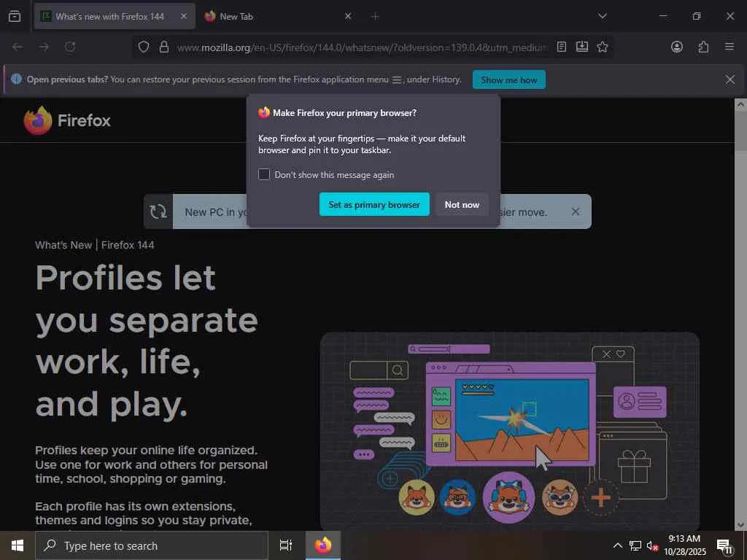The width and height of the screenshot is (747, 560).
Task: Open muted volume tray icon
Action: pyautogui.click(x=652, y=545)
